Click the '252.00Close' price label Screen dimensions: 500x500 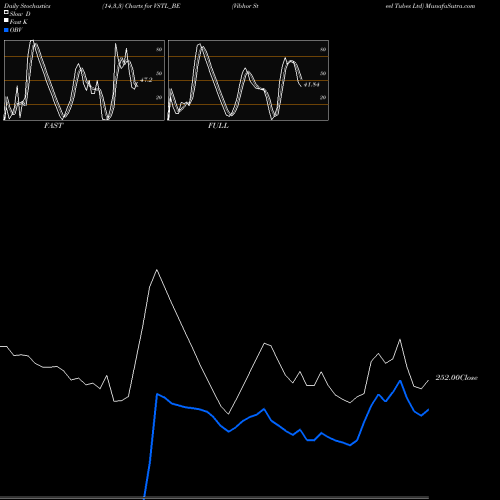(457, 378)
